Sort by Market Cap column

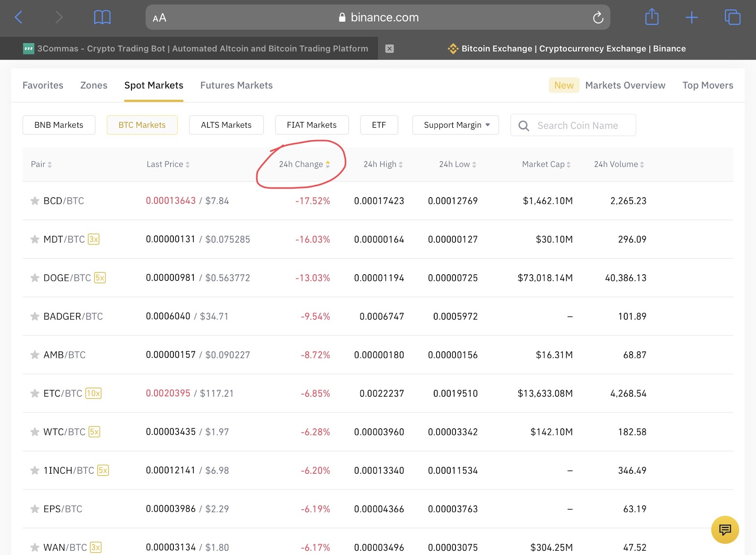tap(546, 164)
